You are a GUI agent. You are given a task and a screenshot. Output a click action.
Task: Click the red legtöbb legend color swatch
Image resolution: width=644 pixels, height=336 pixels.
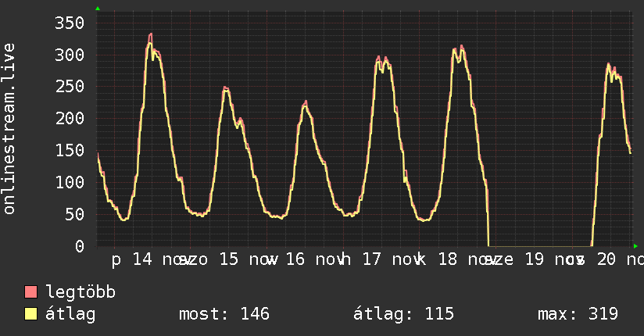point(30,293)
